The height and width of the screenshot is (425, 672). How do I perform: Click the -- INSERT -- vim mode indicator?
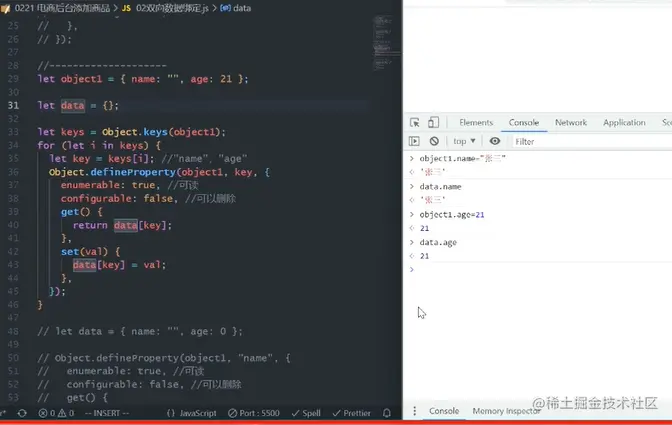pyautogui.click(x=107, y=413)
